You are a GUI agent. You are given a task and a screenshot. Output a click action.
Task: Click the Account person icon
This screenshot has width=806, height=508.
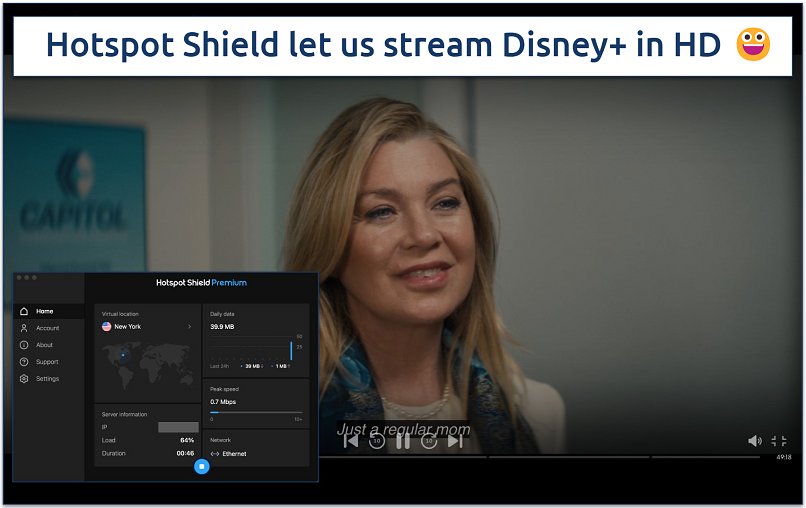(24, 328)
